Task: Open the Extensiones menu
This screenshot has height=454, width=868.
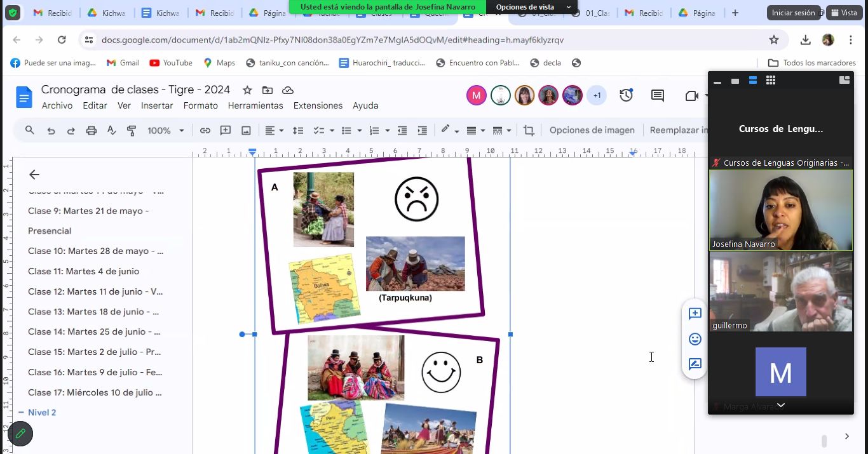Action: click(318, 105)
